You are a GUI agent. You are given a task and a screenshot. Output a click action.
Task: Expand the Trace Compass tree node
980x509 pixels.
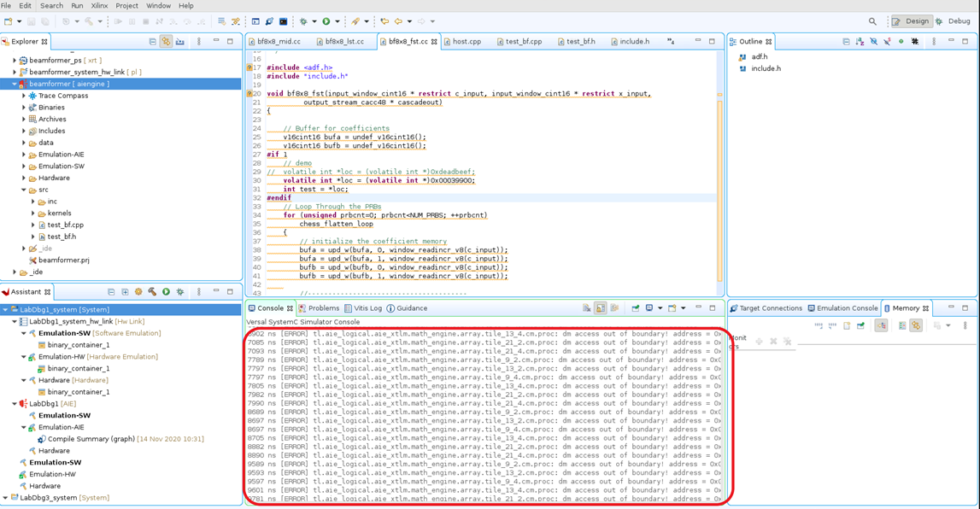coord(24,96)
